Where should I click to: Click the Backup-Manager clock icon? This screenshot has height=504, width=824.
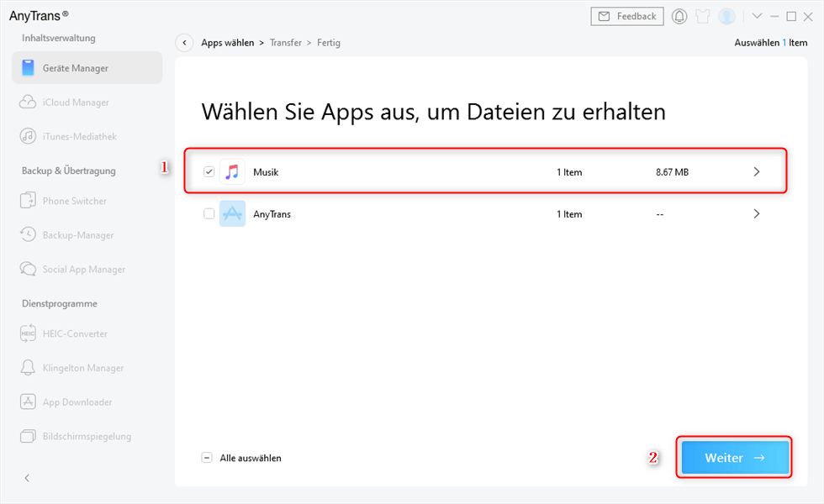click(29, 235)
